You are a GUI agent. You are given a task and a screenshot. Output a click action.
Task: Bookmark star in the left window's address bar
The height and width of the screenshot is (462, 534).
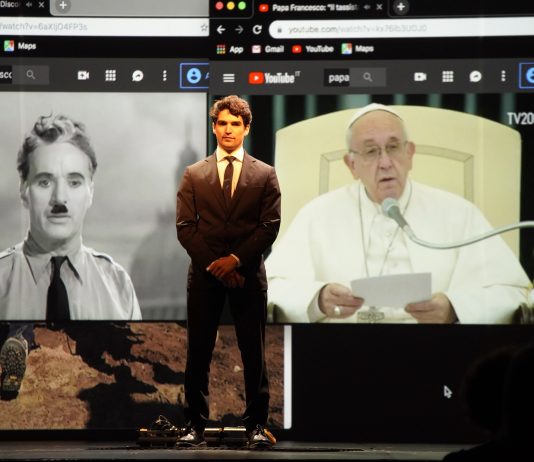coord(204,27)
